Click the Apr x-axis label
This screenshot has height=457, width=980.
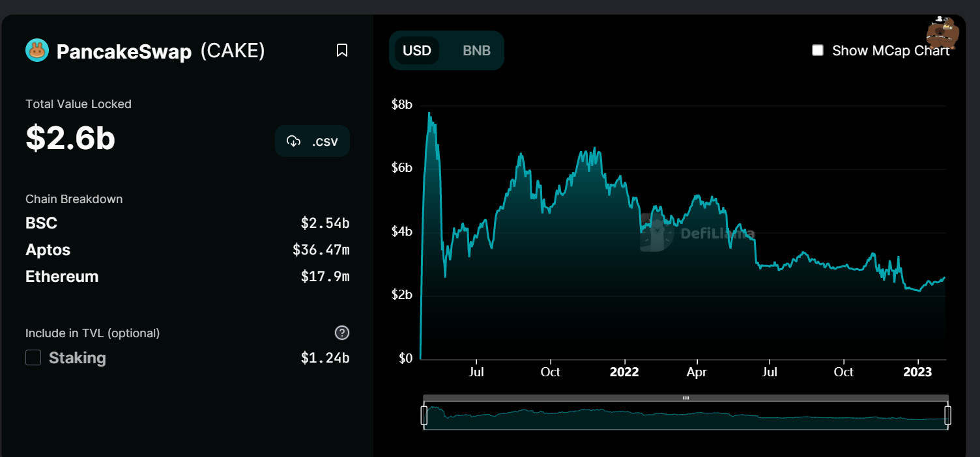pyautogui.click(x=697, y=372)
